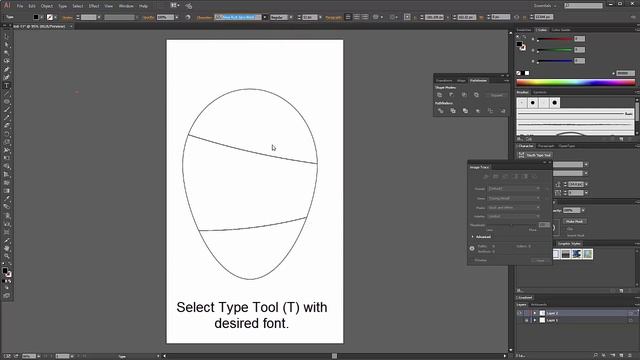Viewport: 640px width, 360px height.
Task: Expand Layer 2 contents arrow
Action: (x=535, y=313)
